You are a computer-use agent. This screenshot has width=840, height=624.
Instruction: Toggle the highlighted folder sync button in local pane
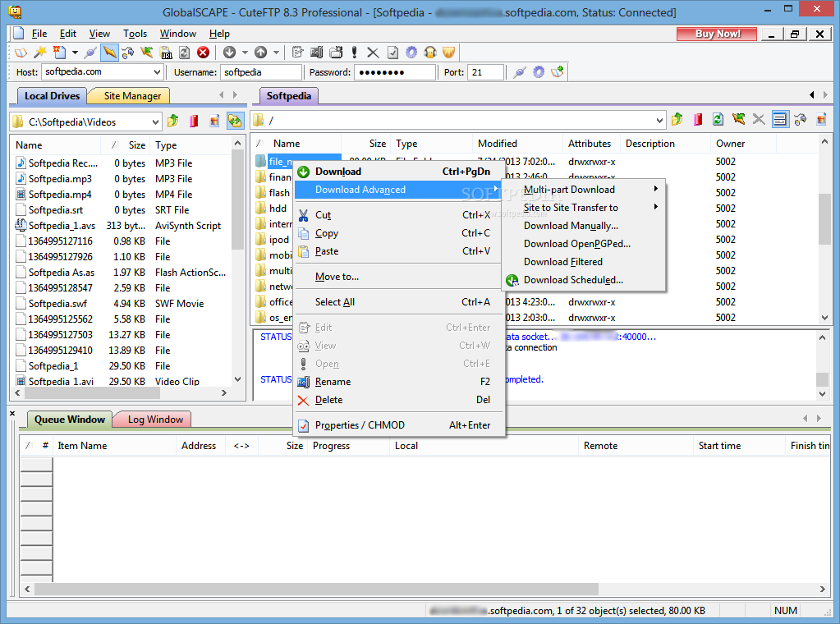click(x=235, y=122)
